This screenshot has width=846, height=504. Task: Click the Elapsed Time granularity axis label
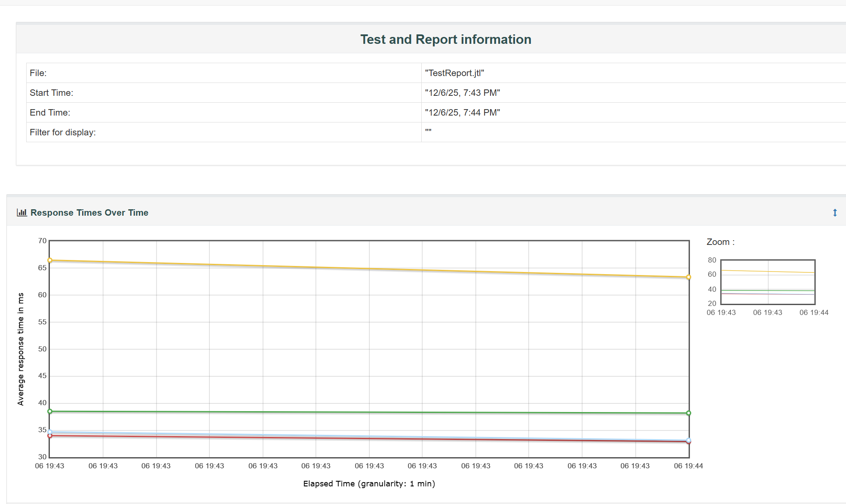click(369, 484)
